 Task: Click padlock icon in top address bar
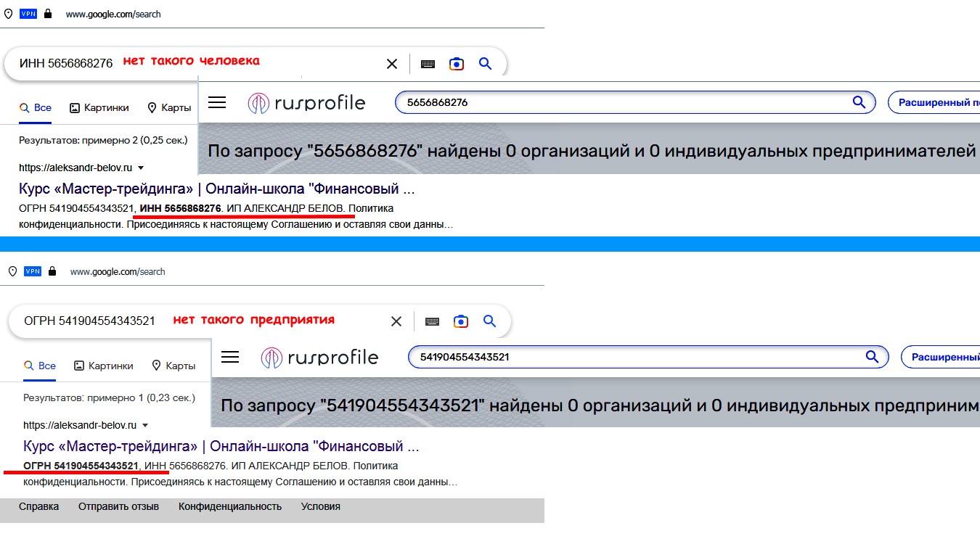[48, 14]
